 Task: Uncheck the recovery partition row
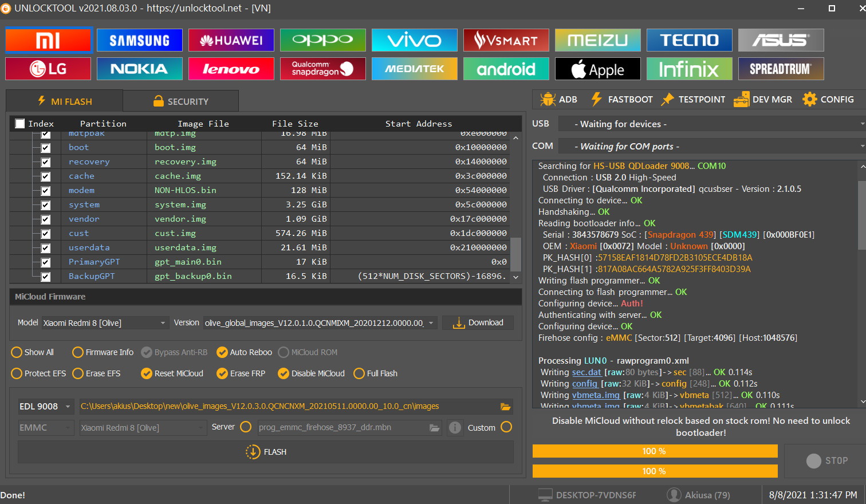pos(46,162)
